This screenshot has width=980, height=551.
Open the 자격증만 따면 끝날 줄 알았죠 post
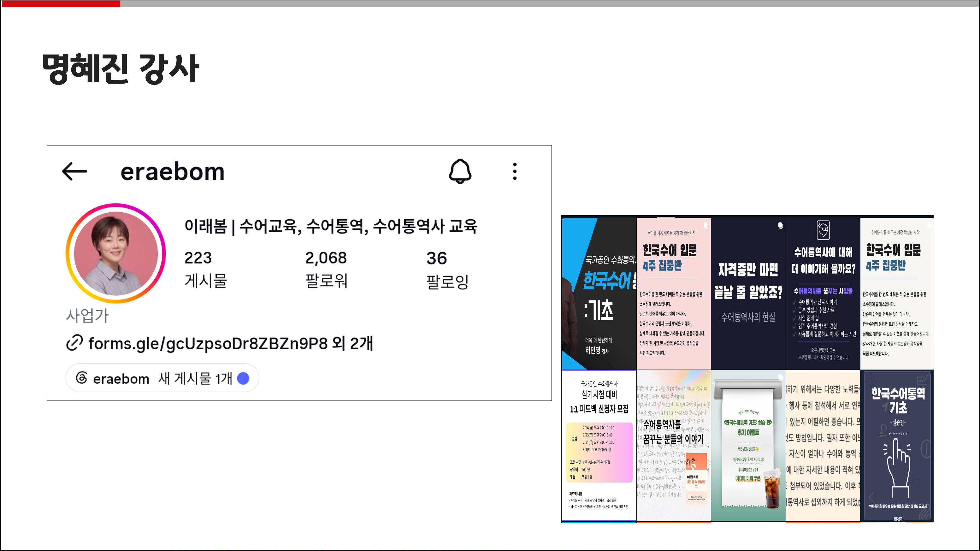coord(748,293)
